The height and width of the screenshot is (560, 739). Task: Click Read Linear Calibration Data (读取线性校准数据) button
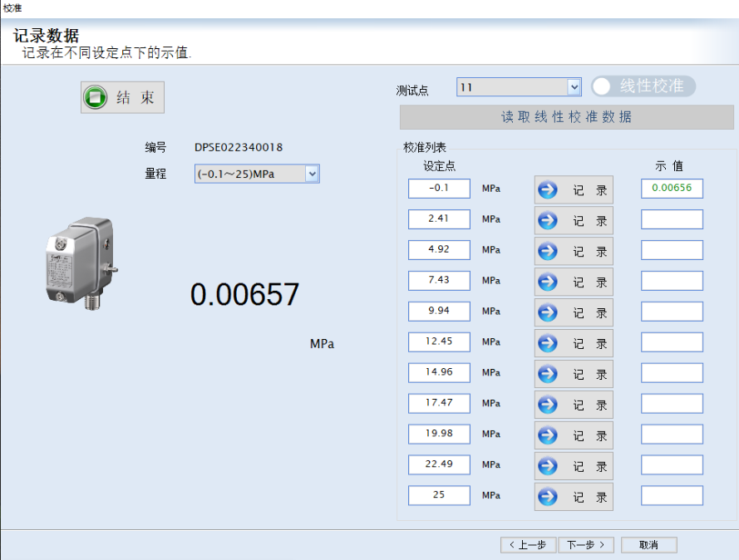pyautogui.click(x=566, y=117)
